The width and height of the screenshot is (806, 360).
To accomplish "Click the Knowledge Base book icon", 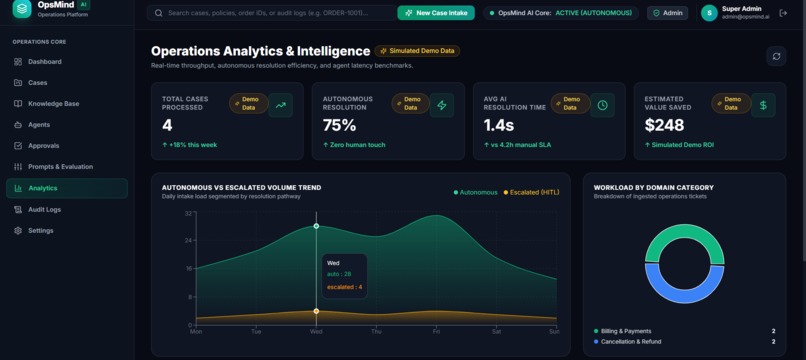I will [x=18, y=104].
